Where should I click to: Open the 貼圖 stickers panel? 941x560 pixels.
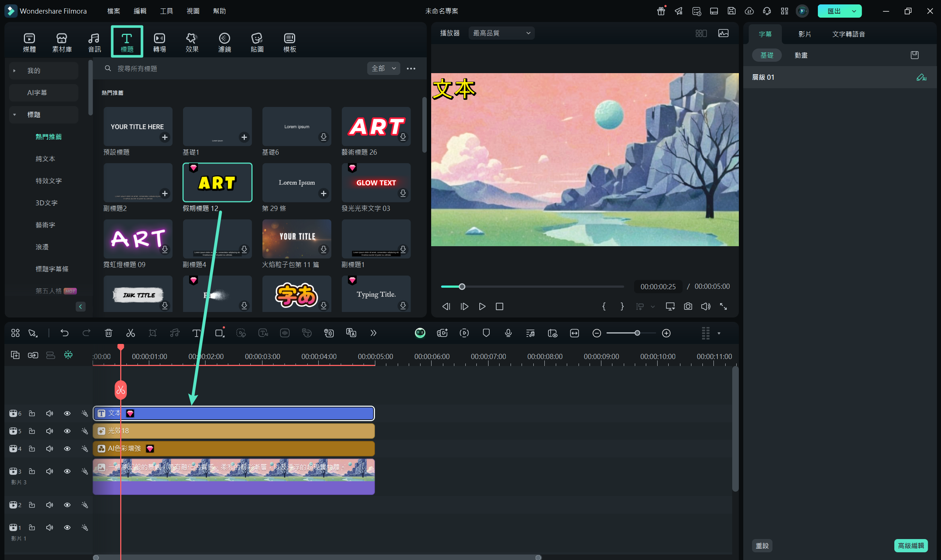tap(257, 42)
